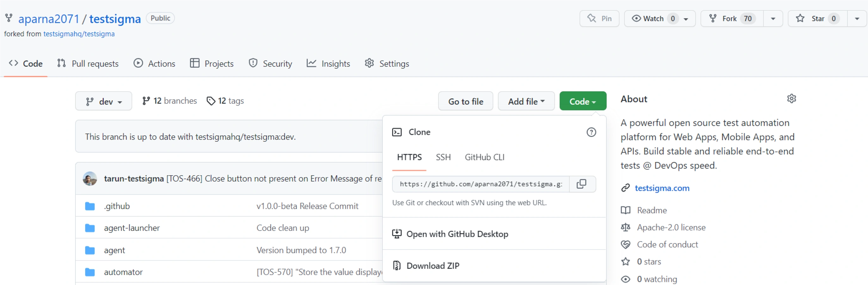Viewport: 868px width, 285px height.
Task: Choose Open with GitHub Desktop
Action: 457,234
